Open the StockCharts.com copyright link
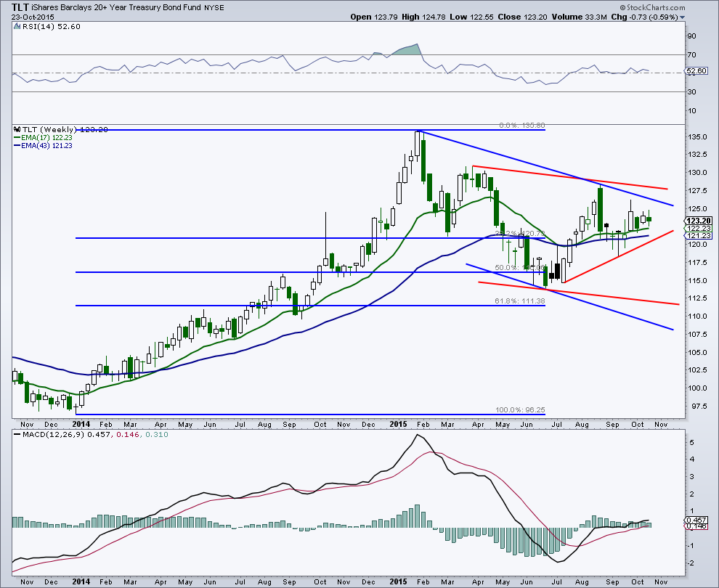The height and width of the screenshot is (588, 719). (652, 7)
